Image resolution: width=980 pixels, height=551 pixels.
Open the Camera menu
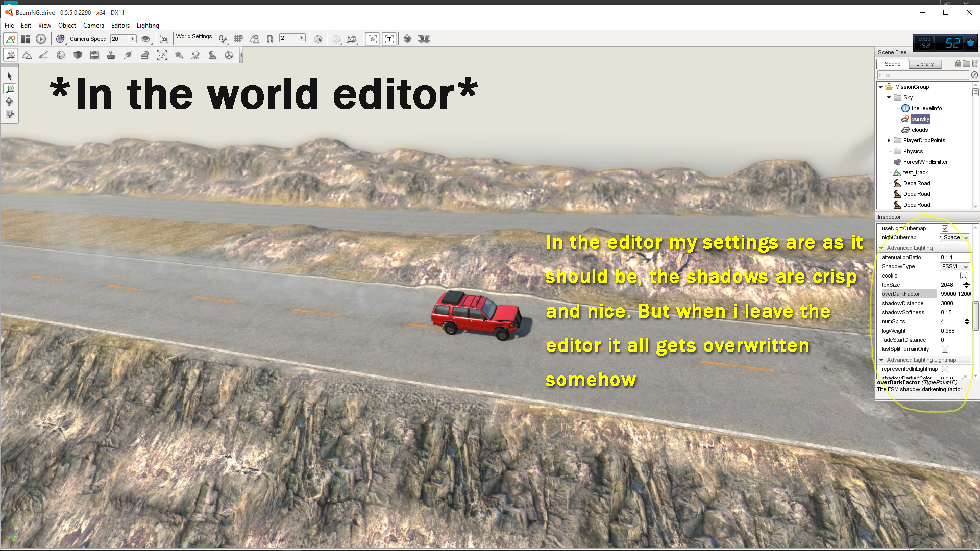point(93,26)
